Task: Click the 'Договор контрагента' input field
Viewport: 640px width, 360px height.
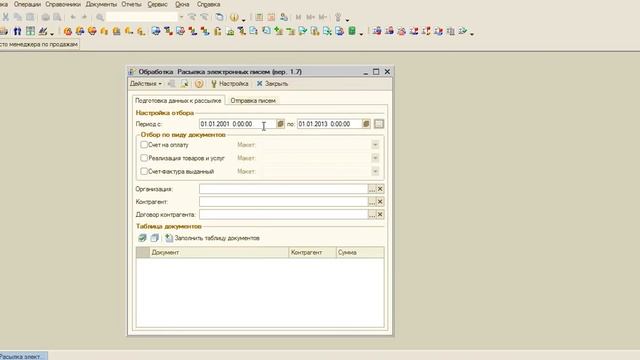Action: (x=283, y=214)
